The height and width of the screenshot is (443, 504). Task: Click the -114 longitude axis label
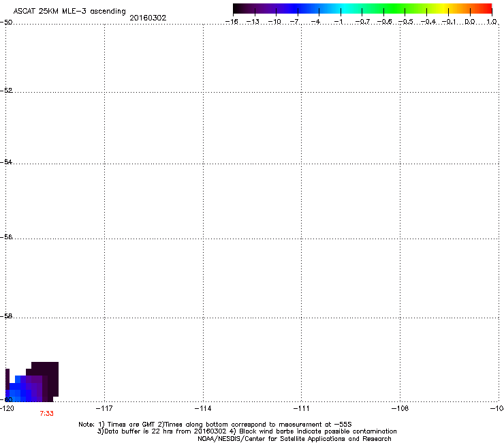point(203,408)
